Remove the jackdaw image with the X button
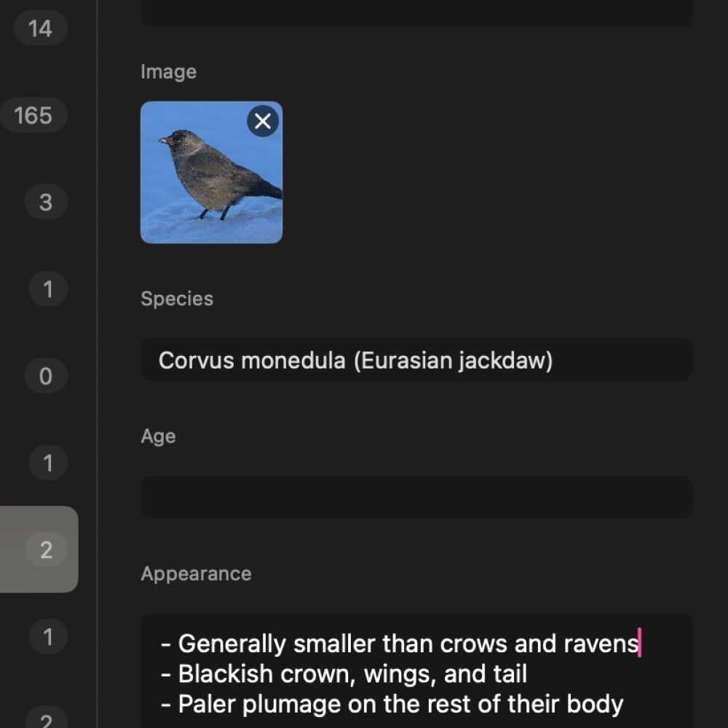This screenshot has height=728, width=728. pos(263,121)
